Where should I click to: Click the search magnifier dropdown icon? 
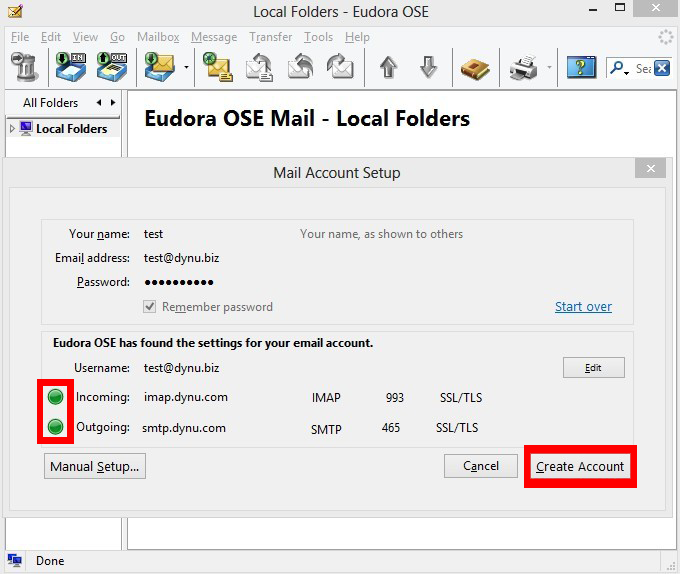619,68
